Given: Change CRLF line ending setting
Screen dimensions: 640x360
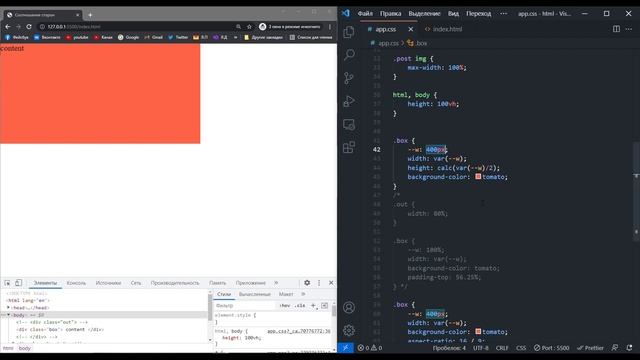Looking at the screenshot, I should 502,348.
